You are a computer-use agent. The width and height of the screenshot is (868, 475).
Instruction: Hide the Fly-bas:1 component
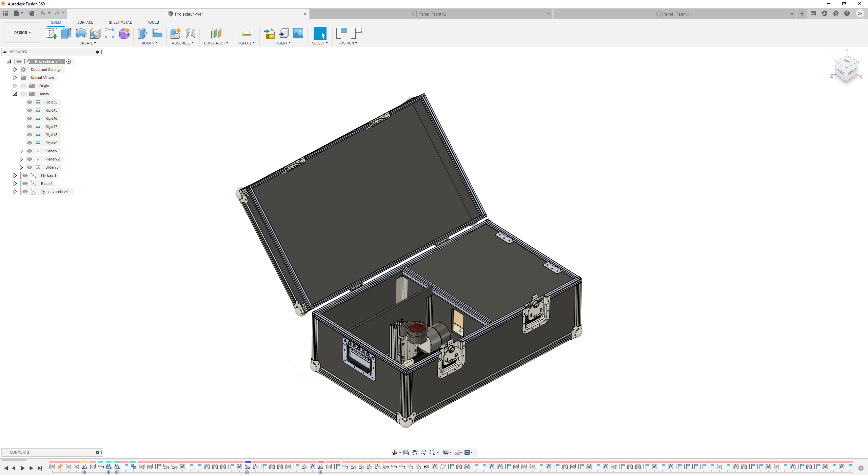(25, 175)
